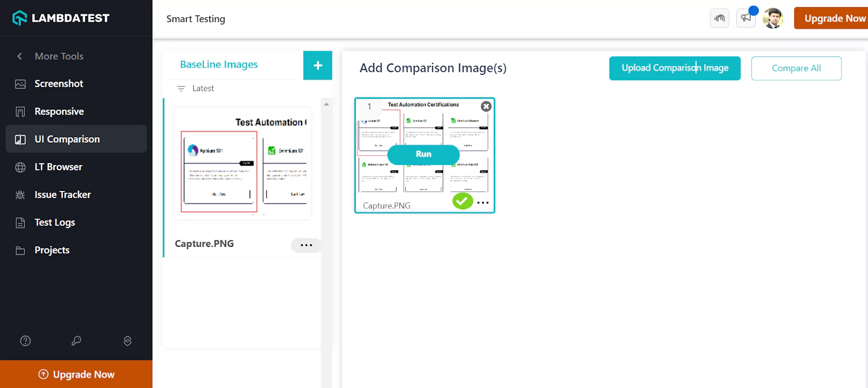Click Upgrade Now button in header
The width and height of the screenshot is (868, 388).
(831, 18)
